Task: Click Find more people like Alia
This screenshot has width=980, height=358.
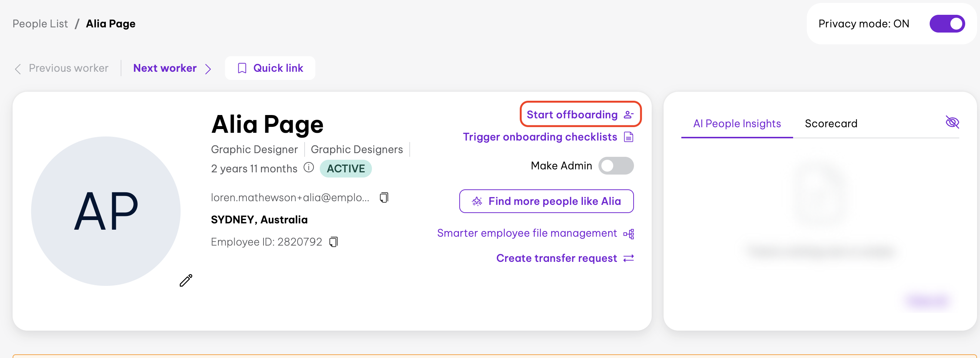Action: tap(546, 201)
